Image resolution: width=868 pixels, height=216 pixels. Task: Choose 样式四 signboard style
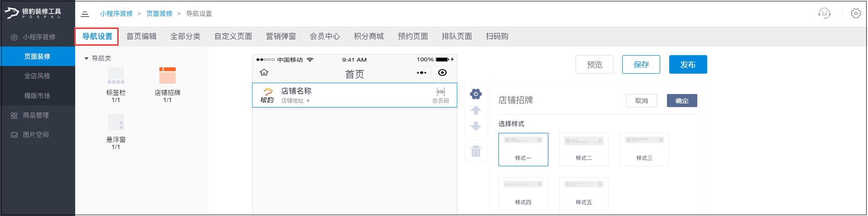coord(523,193)
